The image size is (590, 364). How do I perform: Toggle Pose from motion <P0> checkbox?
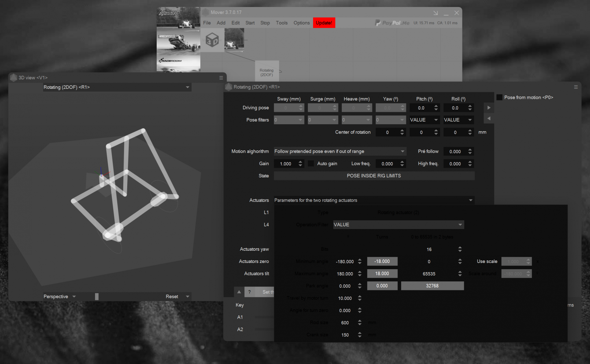499,97
